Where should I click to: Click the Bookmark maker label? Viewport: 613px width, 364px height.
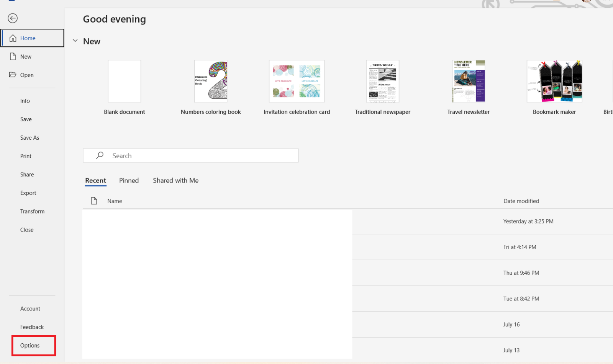pos(554,112)
